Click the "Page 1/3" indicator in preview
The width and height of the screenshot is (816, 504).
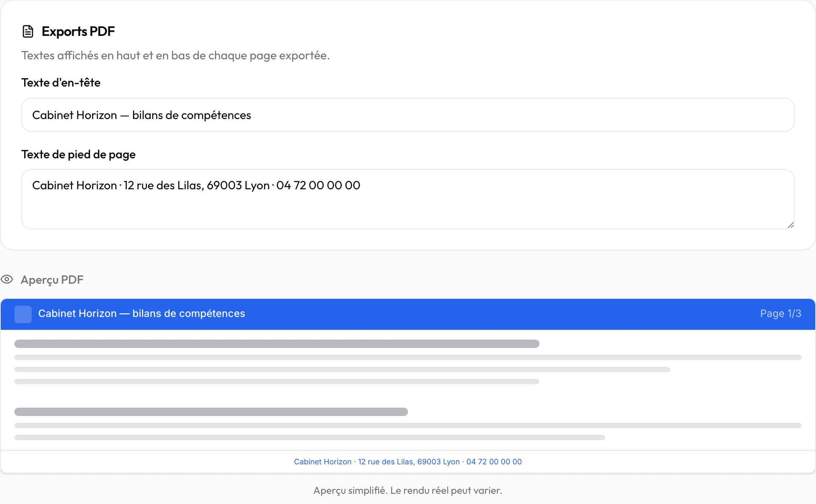[780, 314]
